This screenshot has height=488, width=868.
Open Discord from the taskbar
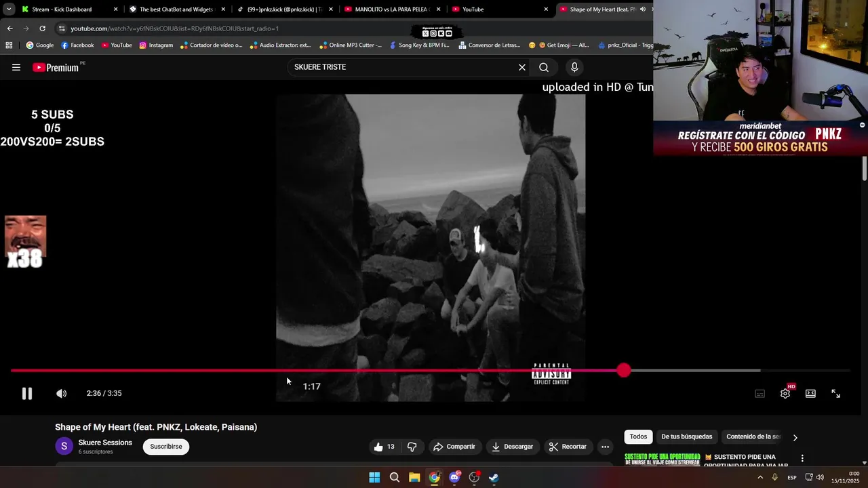click(454, 478)
